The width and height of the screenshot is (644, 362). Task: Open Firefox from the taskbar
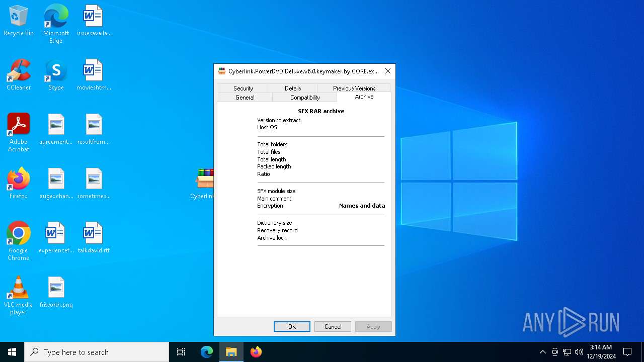(256, 352)
